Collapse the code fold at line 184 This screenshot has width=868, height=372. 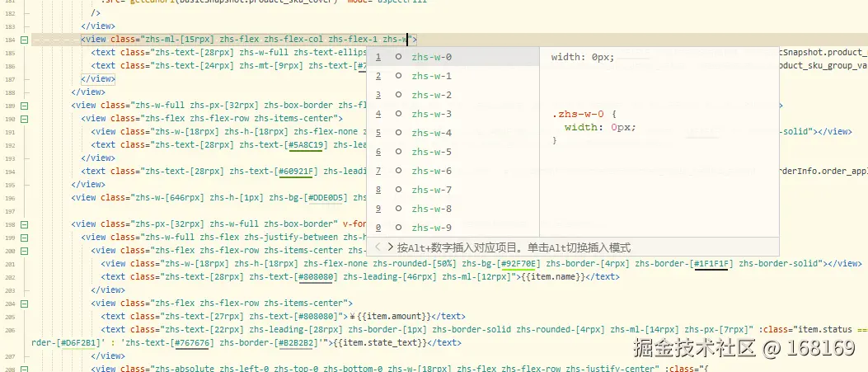pyautogui.click(x=24, y=40)
